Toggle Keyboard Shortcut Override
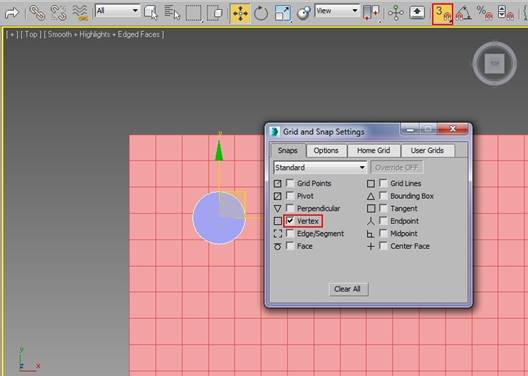528x376 pixels. point(417,13)
